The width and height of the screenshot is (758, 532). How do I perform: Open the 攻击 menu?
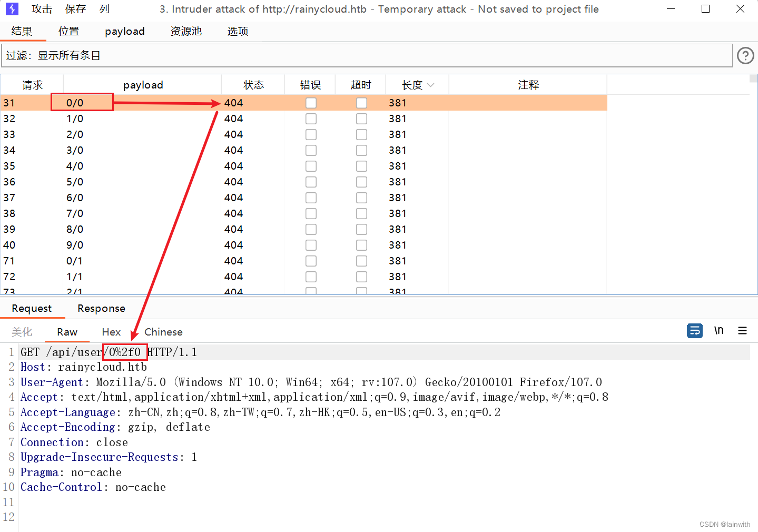point(42,9)
